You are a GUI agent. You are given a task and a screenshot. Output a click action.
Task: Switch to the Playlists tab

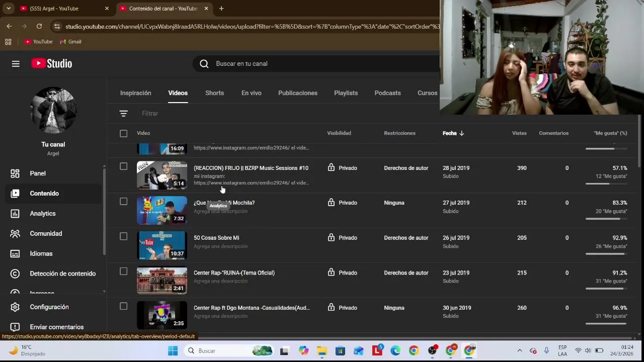click(346, 93)
